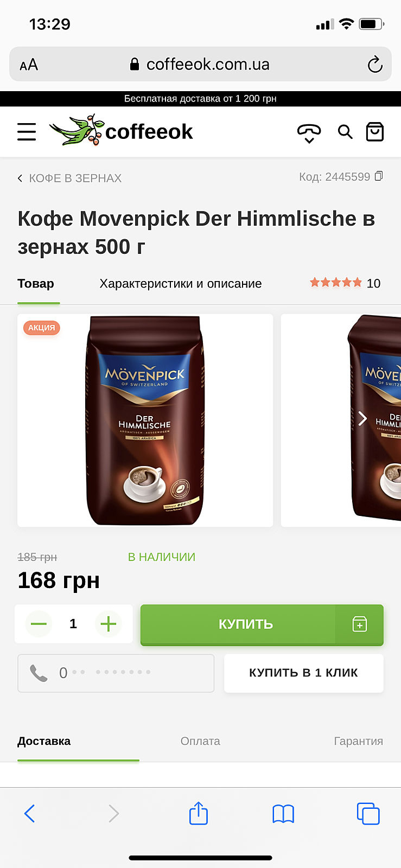This screenshot has height=868, width=401.
Task: Go back with Safari back arrow
Action: pos(30,813)
